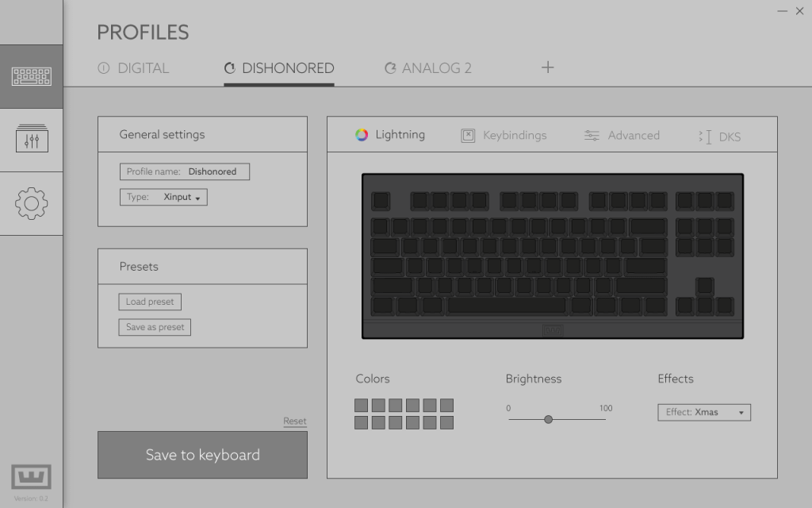Switch to the ANALOG 2 profile tab
The height and width of the screenshot is (508, 812).
[427, 68]
